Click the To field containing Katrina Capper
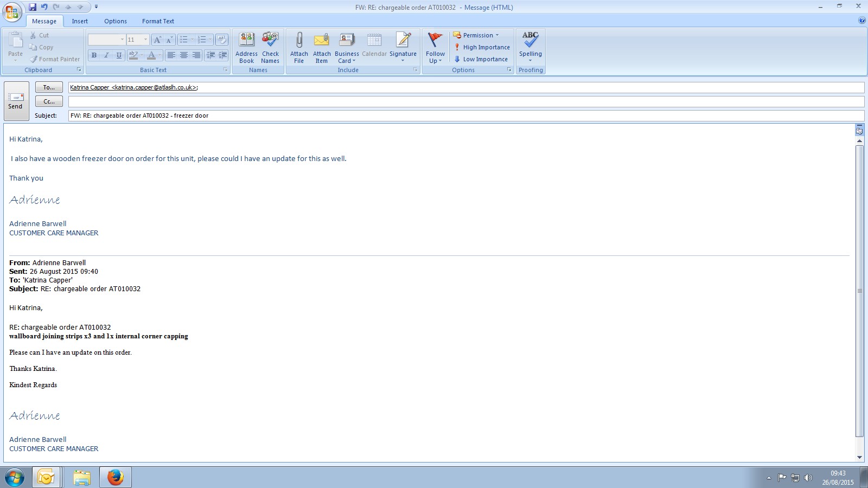 [466, 87]
